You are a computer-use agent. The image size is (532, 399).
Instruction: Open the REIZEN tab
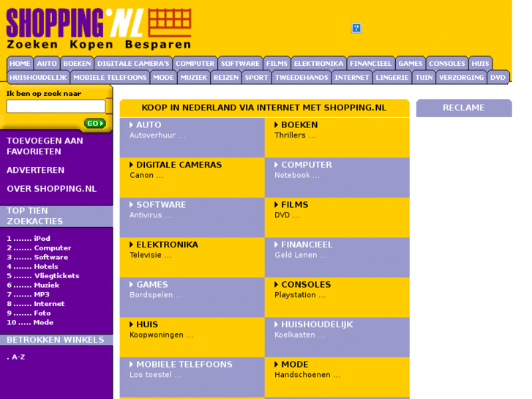point(226,77)
